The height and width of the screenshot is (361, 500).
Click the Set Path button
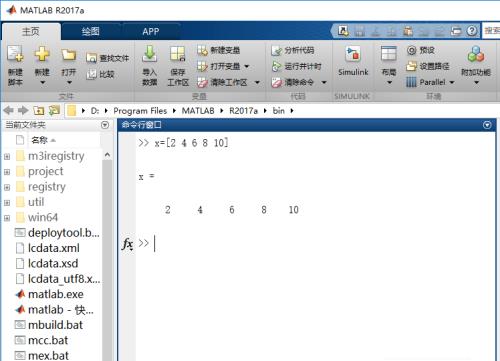point(428,66)
